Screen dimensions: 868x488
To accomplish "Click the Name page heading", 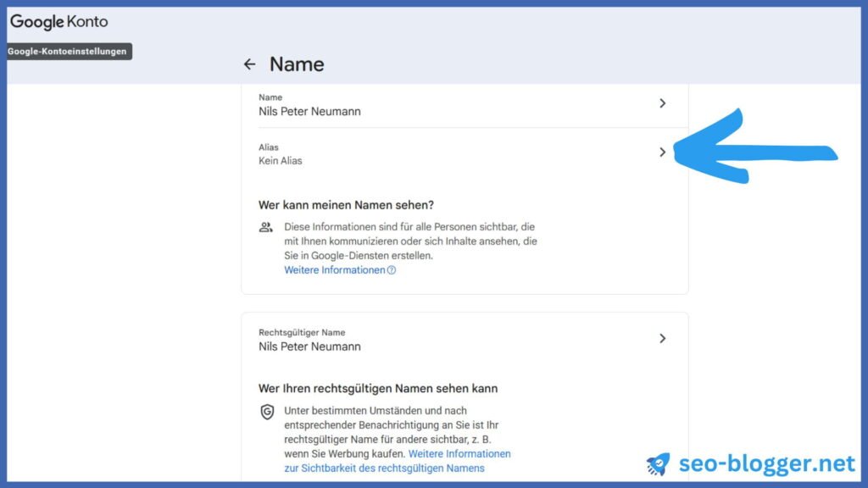I will pyautogui.click(x=297, y=64).
